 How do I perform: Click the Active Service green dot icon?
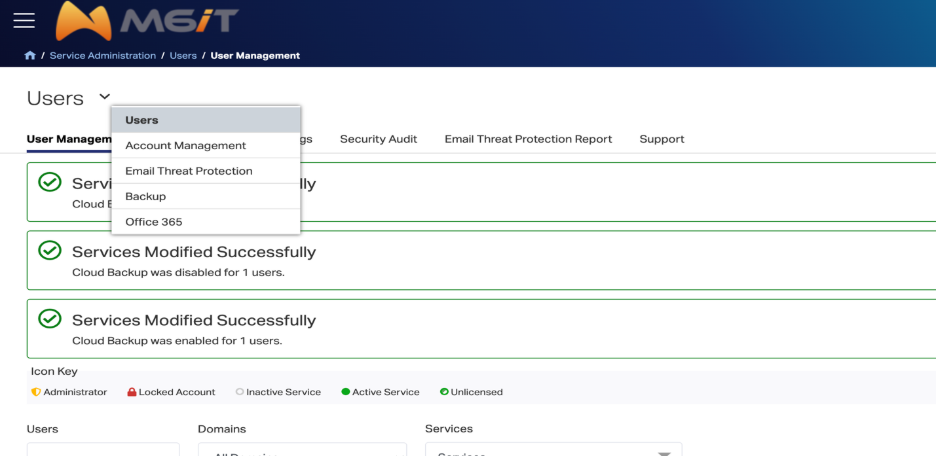(x=346, y=392)
